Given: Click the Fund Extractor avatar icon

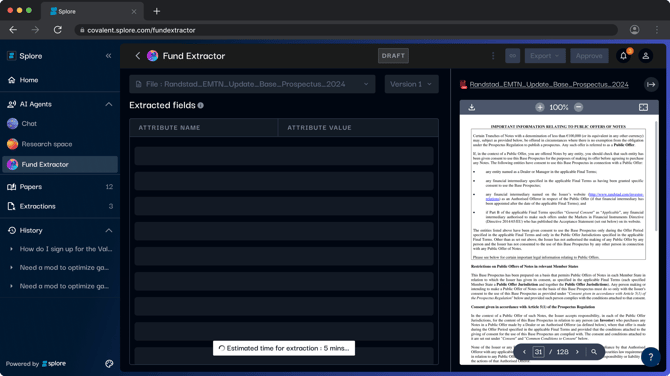Looking at the screenshot, I should pyautogui.click(x=153, y=56).
